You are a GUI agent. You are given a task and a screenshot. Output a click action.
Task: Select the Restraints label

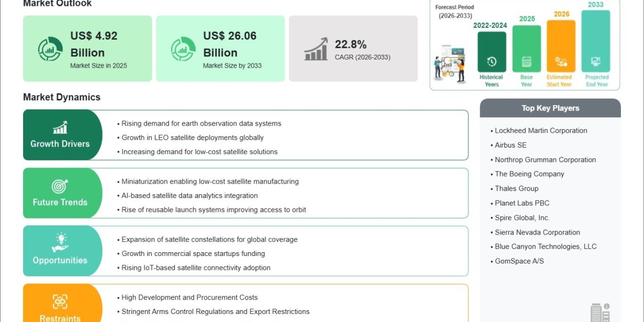[x=60, y=318]
